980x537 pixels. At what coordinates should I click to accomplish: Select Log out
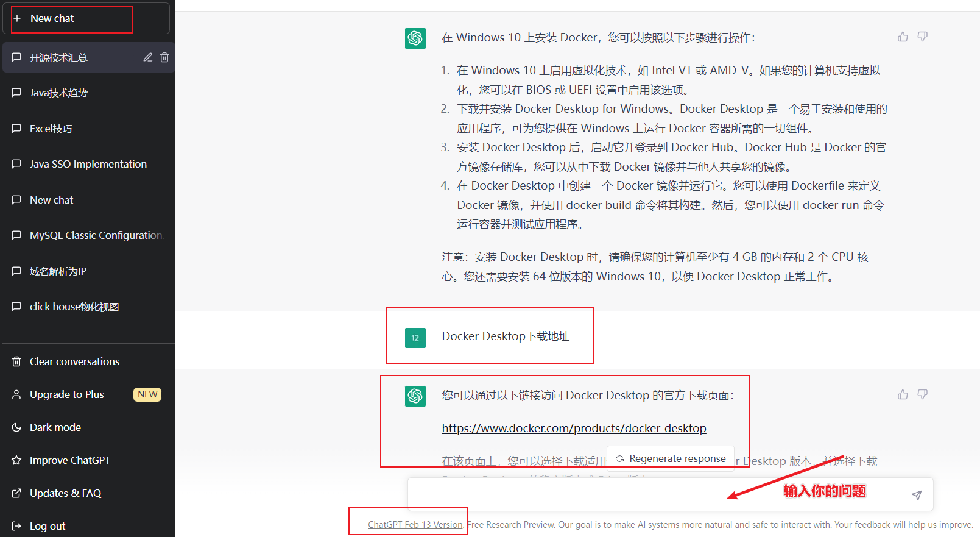point(88,526)
